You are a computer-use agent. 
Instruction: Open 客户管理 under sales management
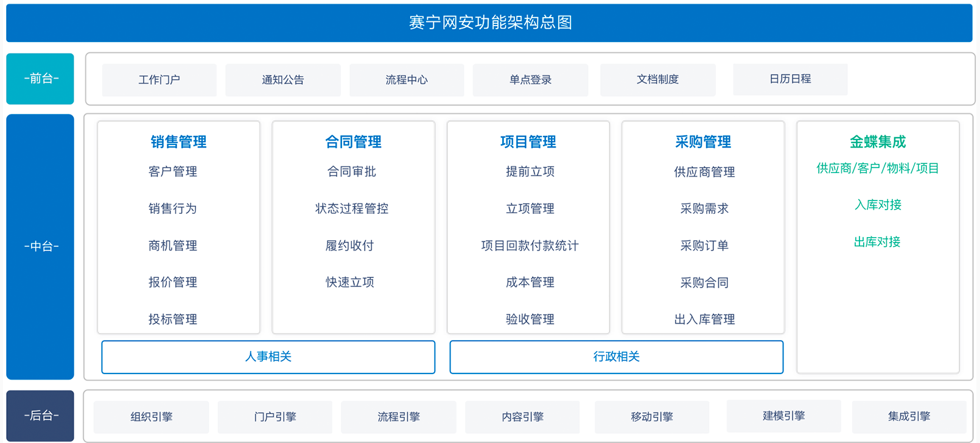tap(173, 172)
